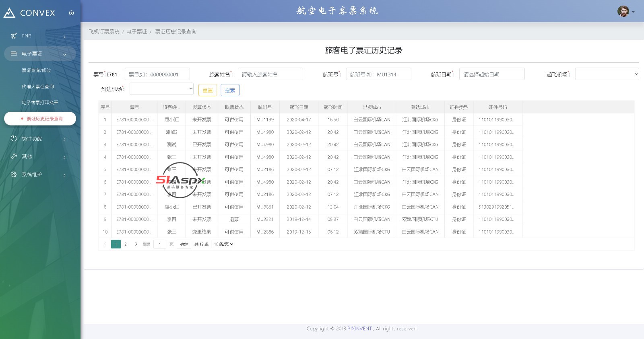Open the 起飞机场 dropdown
The width and height of the screenshot is (644, 339).
tap(607, 74)
